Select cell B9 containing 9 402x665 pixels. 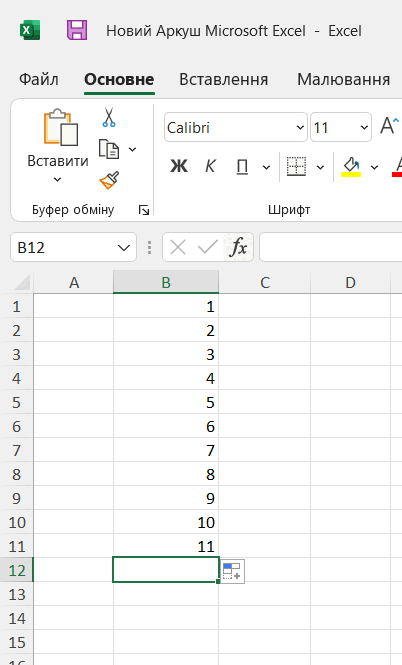[166, 498]
